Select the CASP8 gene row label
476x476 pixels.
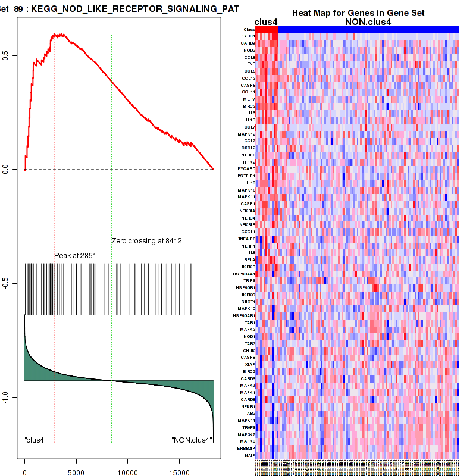tap(248, 357)
